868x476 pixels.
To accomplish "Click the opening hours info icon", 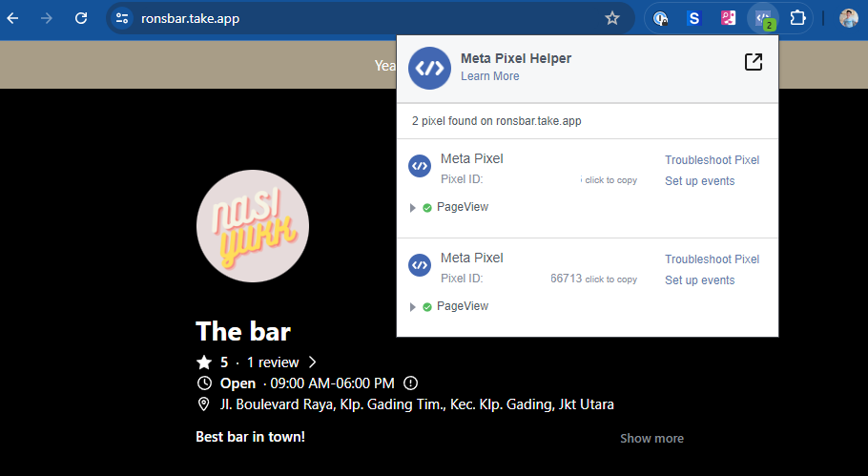I will click(x=411, y=383).
